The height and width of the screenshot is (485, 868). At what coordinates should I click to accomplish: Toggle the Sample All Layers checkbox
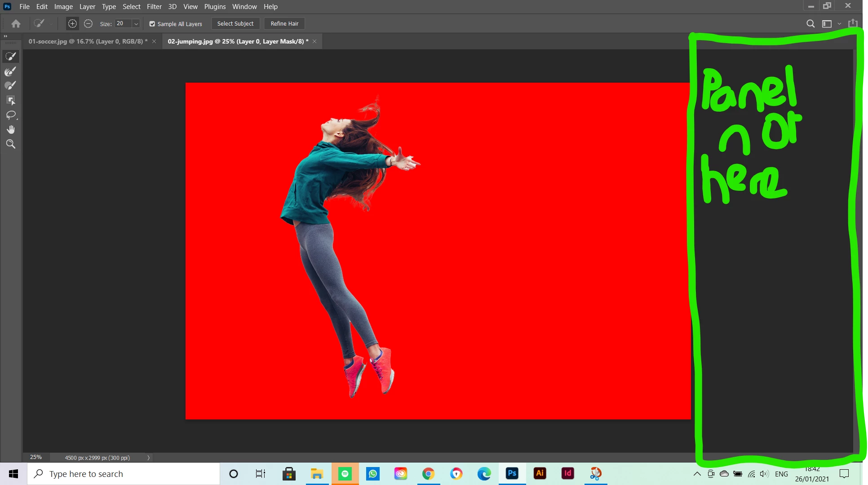point(152,24)
